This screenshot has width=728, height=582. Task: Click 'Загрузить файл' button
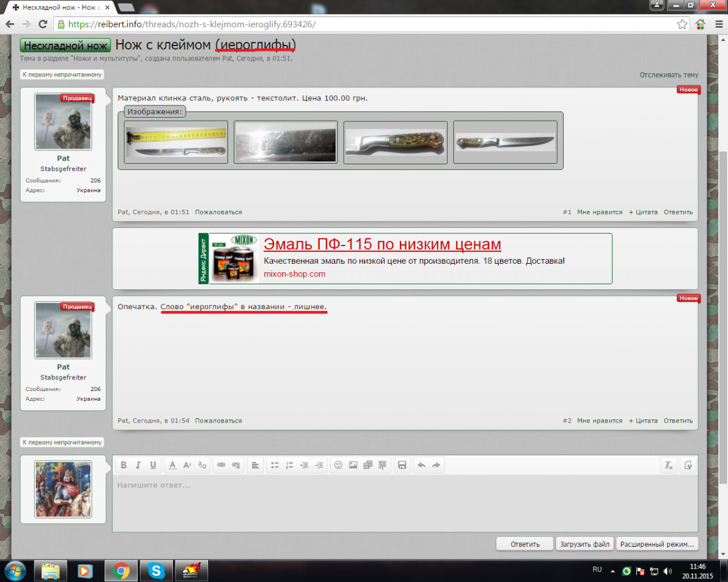(585, 544)
